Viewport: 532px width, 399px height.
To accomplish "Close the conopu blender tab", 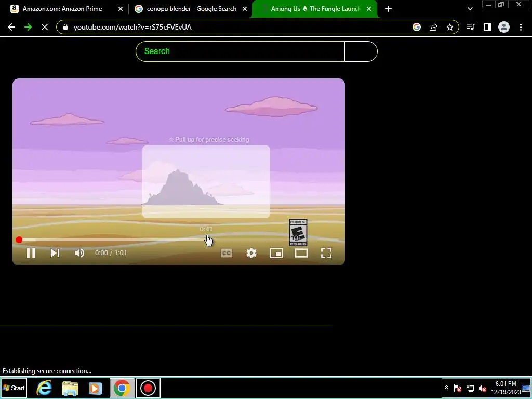I will 245,9.
